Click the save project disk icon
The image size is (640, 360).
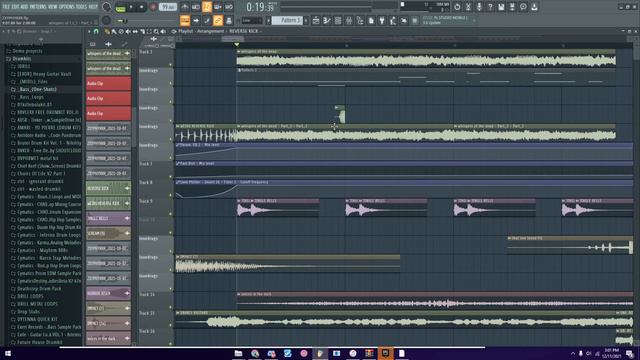501,7
